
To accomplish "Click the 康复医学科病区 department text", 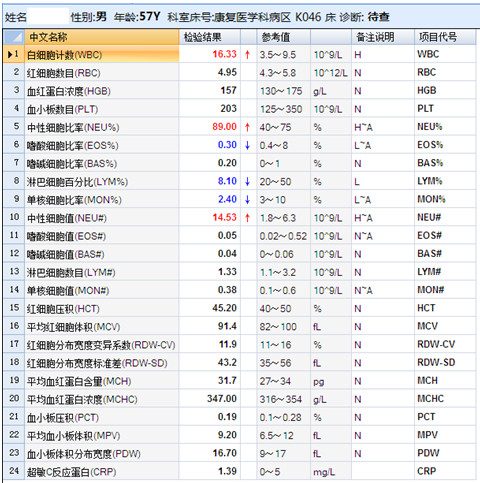I will pos(252,17).
